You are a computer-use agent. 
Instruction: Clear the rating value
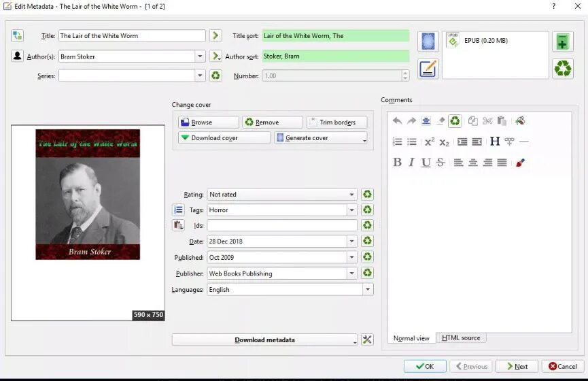coord(368,194)
